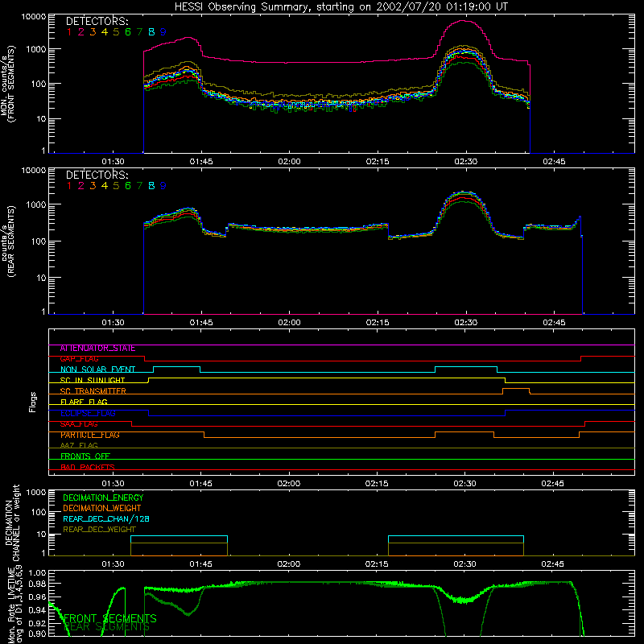Click the 1000 tick on decimation y-axis
Viewport: 644px width, 644px height.
[x=35, y=493]
